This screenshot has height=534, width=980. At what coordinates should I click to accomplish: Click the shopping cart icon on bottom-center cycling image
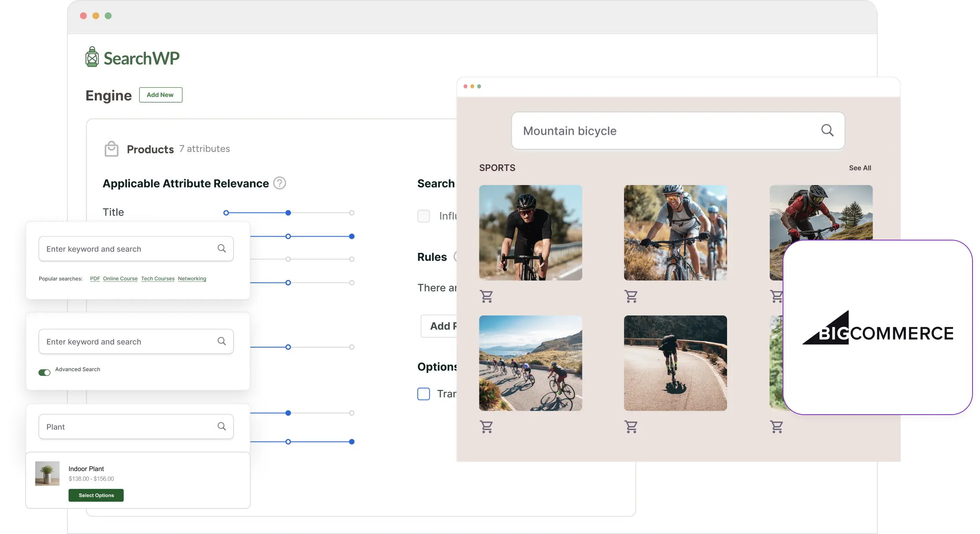point(631,426)
